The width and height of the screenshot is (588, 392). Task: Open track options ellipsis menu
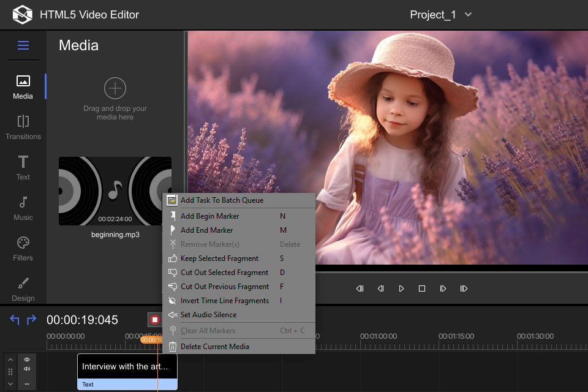[x=27, y=384]
